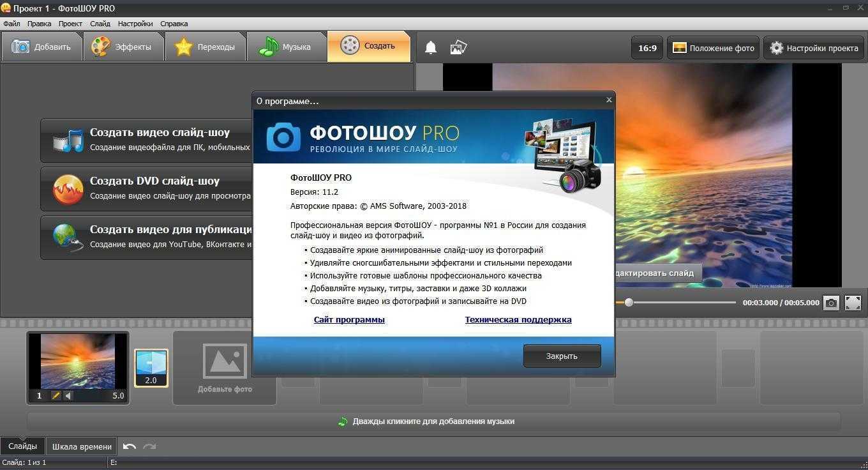The height and width of the screenshot is (470, 868).
Task: Click the Версия: 11.2 text
Action: coord(314,192)
